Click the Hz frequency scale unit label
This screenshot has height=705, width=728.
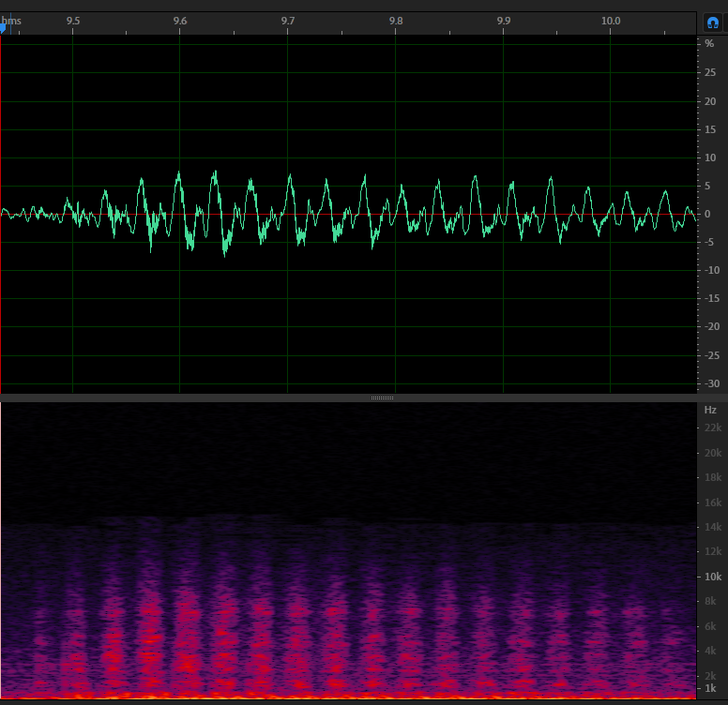tap(710, 410)
